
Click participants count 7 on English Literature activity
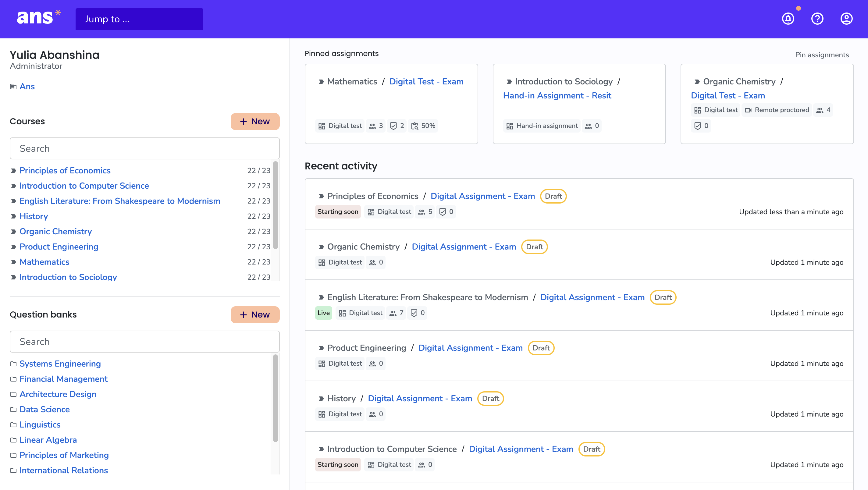[x=396, y=313]
